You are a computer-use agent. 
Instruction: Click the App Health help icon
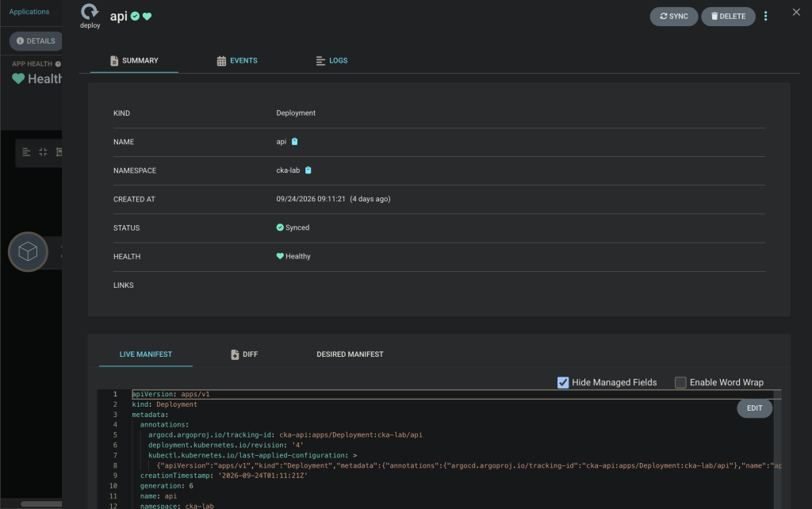click(58, 63)
